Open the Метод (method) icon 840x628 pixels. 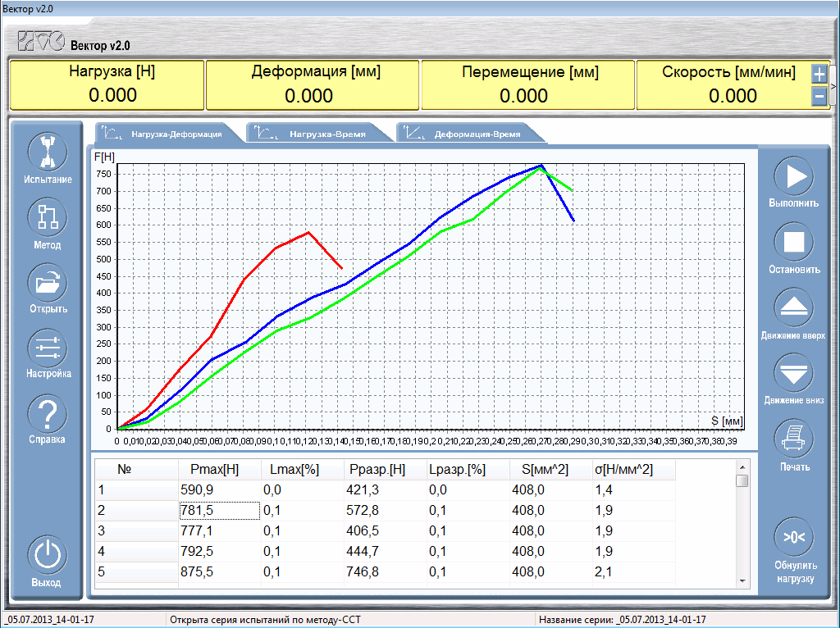[x=47, y=217]
